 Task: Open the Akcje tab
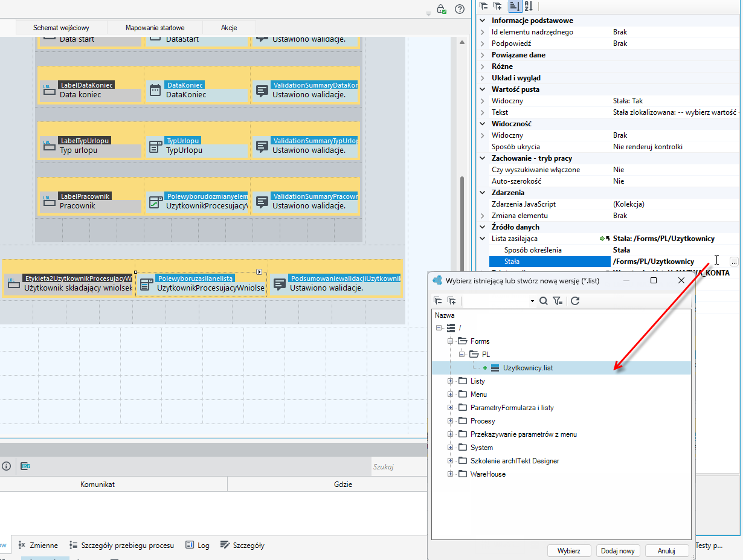click(229, 28)
